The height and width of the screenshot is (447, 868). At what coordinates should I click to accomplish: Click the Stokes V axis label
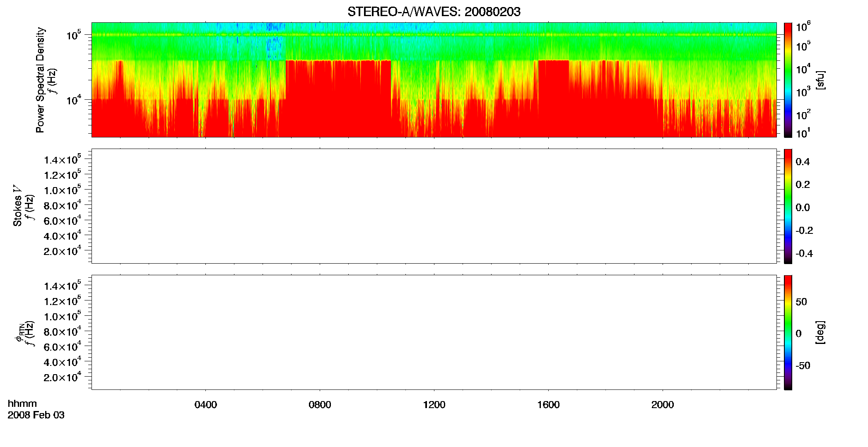click(17, 206)
